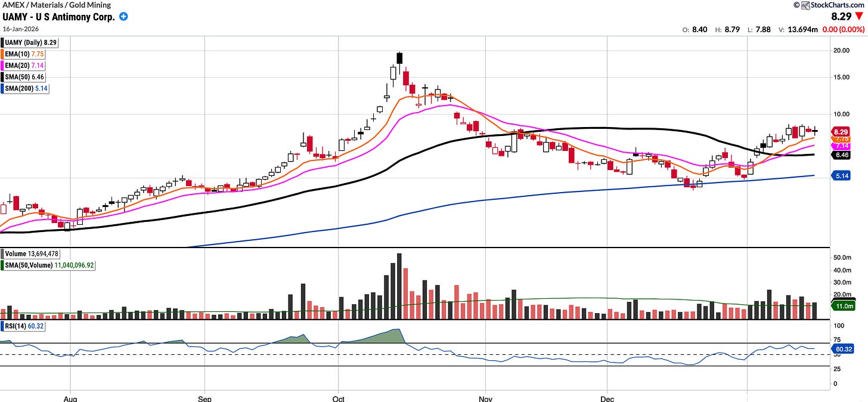Select the EMA(20) 7.14 legend label
Image resolution: width=868 pixels, height=402 pixels.
tap(26, 66)
